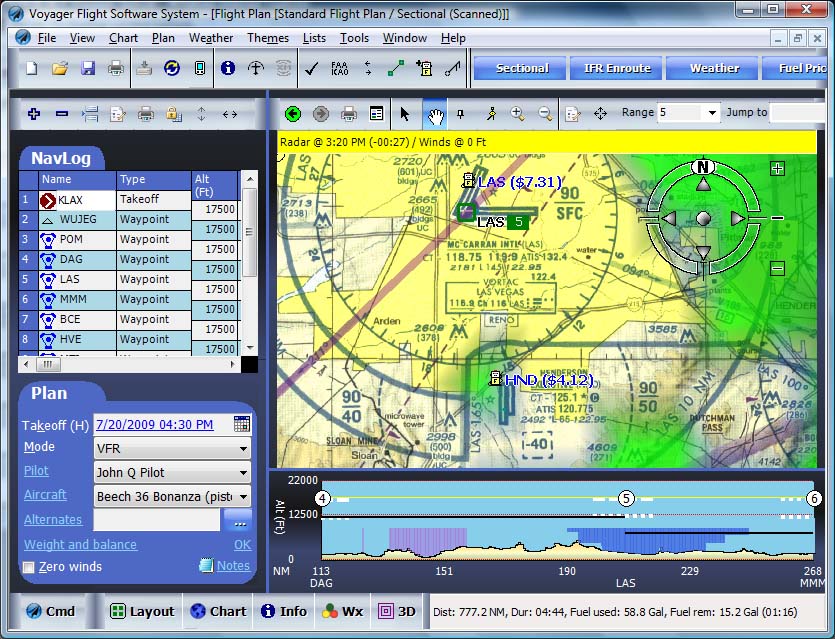
Task: Click the Aircraft link label
Action: [x=45, y=495]
